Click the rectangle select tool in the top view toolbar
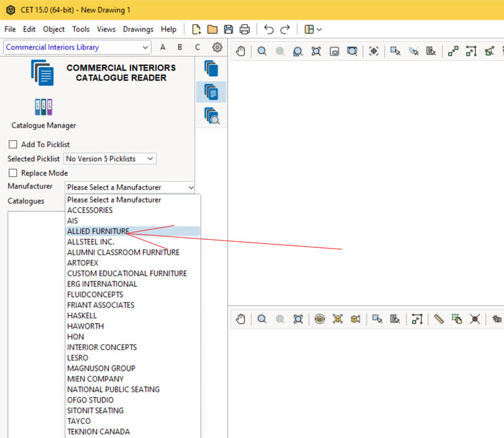The height and width of the screenshot is (438, 504). [395, 51]
